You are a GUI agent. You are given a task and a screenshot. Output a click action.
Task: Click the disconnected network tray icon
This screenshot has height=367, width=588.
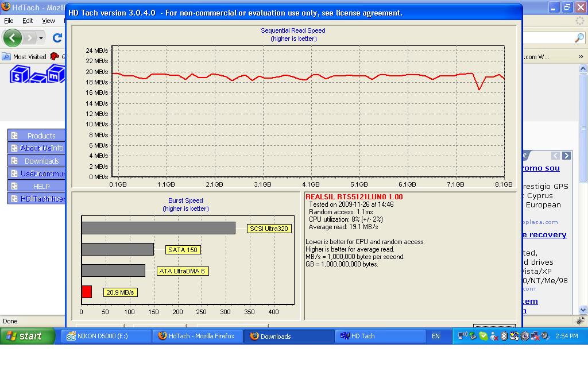(535, 336)
